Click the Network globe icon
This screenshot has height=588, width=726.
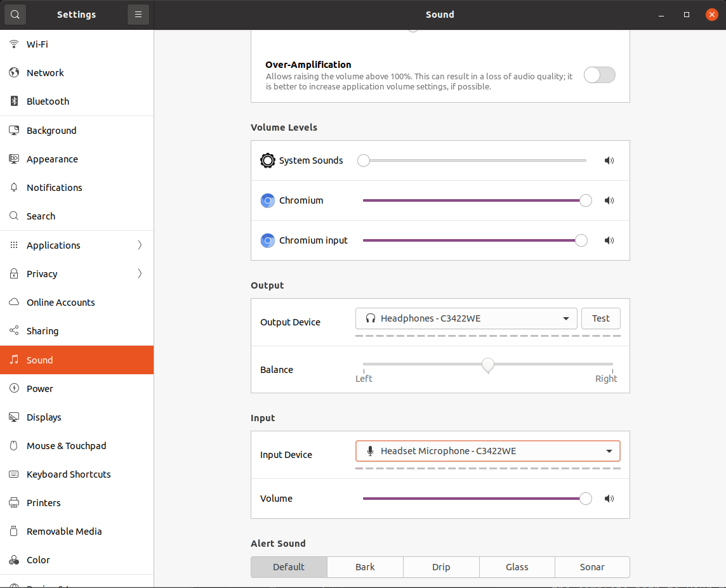click(14, 72)
